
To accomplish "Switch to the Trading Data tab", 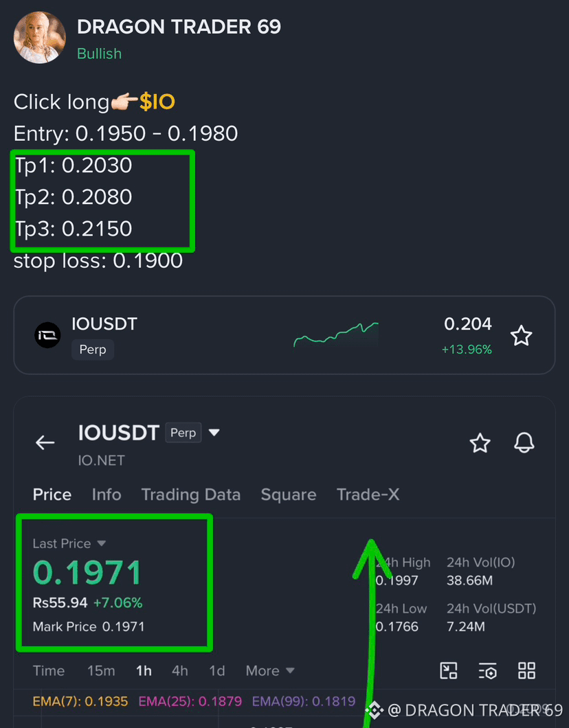I will click(x=191, y=495).
